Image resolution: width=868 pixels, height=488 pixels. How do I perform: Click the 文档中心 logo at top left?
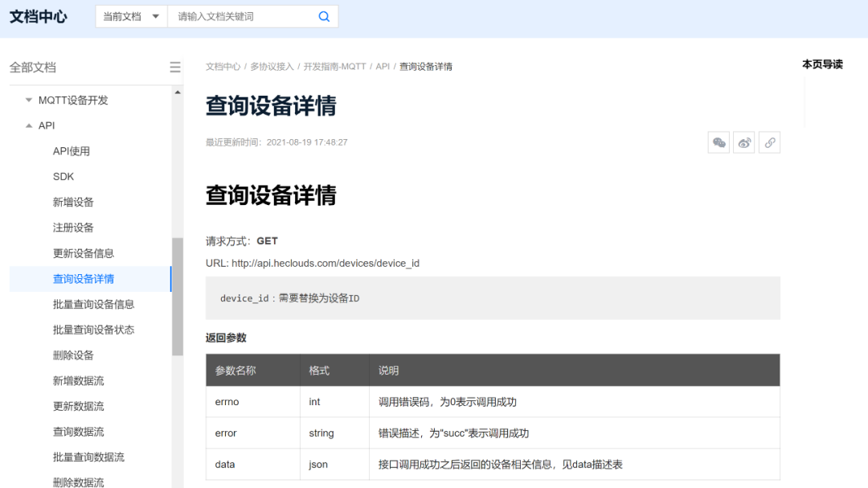coord(38,15)
